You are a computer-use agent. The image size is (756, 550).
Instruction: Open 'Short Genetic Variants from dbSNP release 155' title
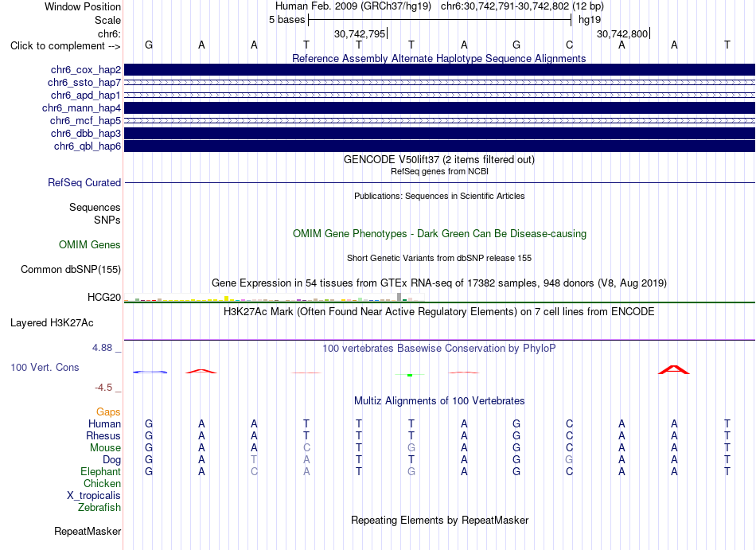tap(439, 259)
